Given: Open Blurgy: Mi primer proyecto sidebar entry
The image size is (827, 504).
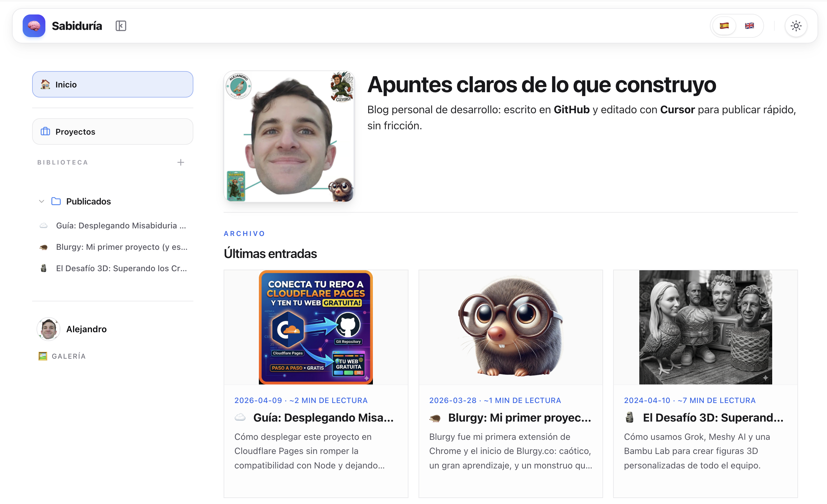Looking at the screenshot, I should click(122, 247).
